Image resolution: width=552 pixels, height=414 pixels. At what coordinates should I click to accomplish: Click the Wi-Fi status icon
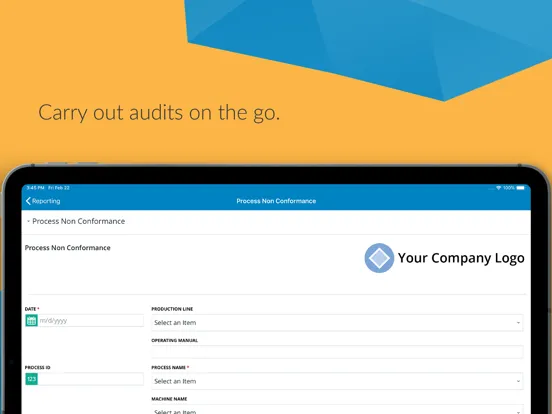coord(498,188)
